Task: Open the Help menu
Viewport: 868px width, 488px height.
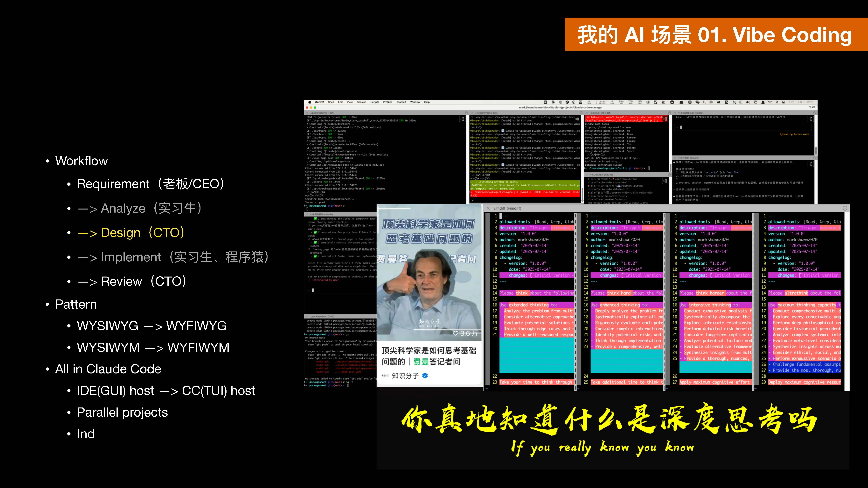Action: 427,102
